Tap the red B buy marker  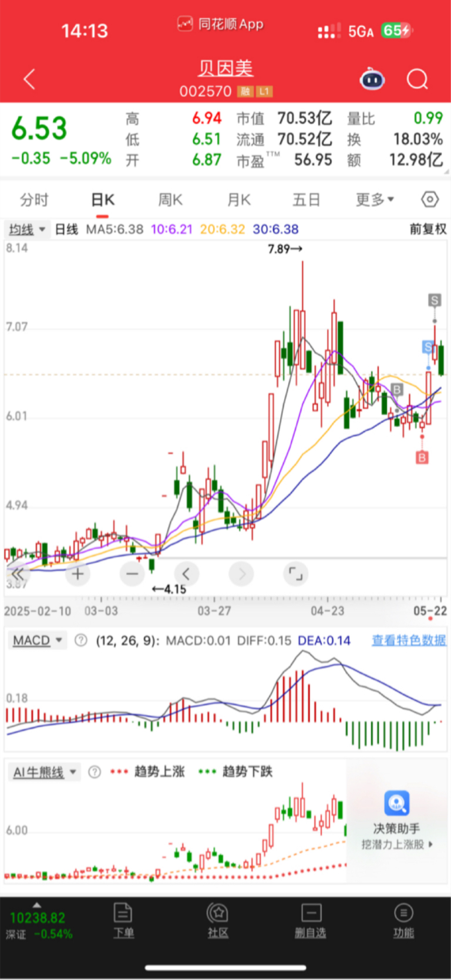click(422, 457)
